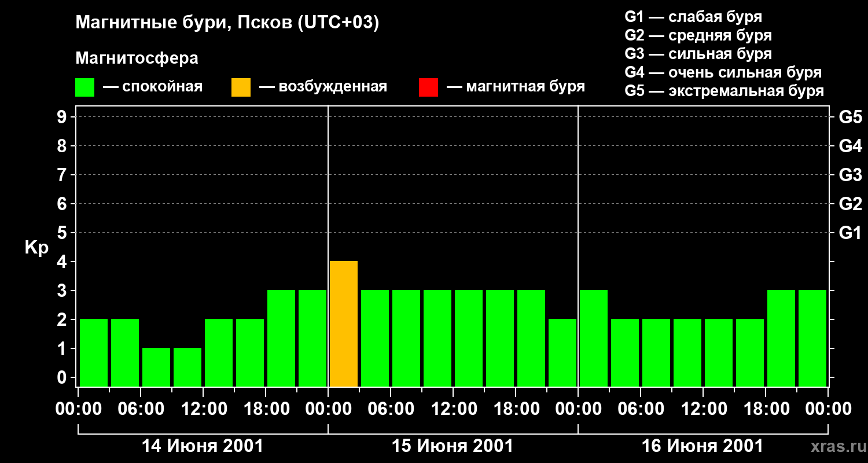This screenshot has height=463, width=868.
Task: Click the '15 Июня 2001' date label
Action: coord(453,446)
